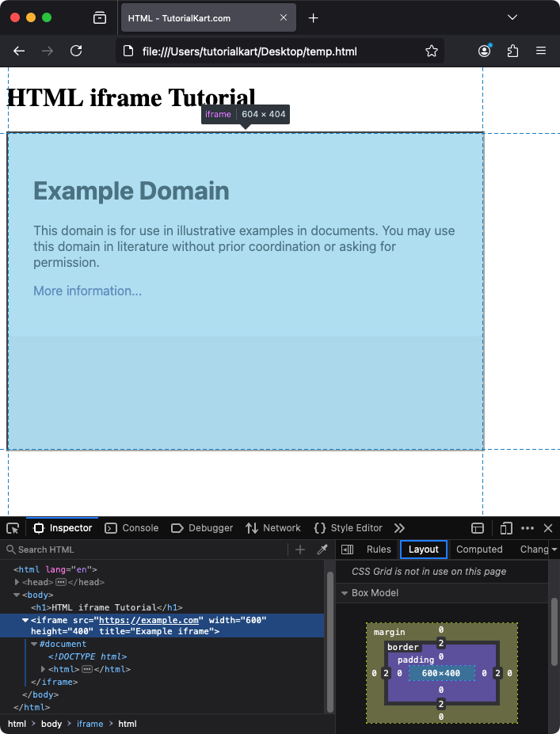Click the Search HTML input field
Image resolution: width=560 pixels, height=734 pixels.
coord(146,550)
